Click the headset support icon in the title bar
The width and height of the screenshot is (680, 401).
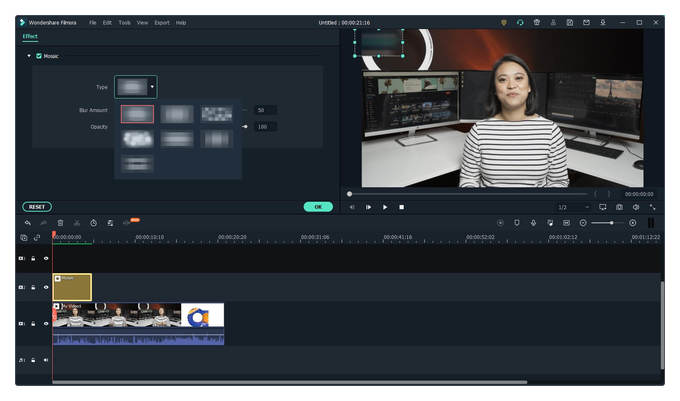[520, 23]
